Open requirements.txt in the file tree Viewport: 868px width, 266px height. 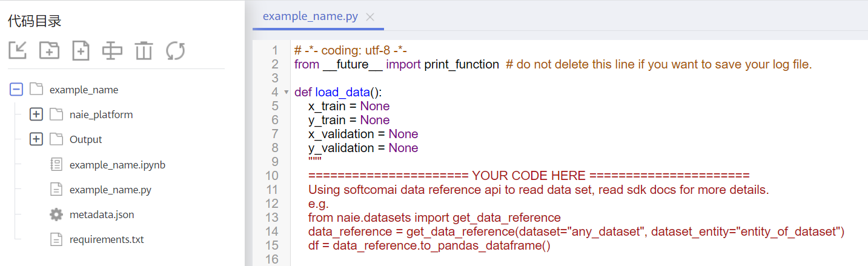tap(107, 239)
